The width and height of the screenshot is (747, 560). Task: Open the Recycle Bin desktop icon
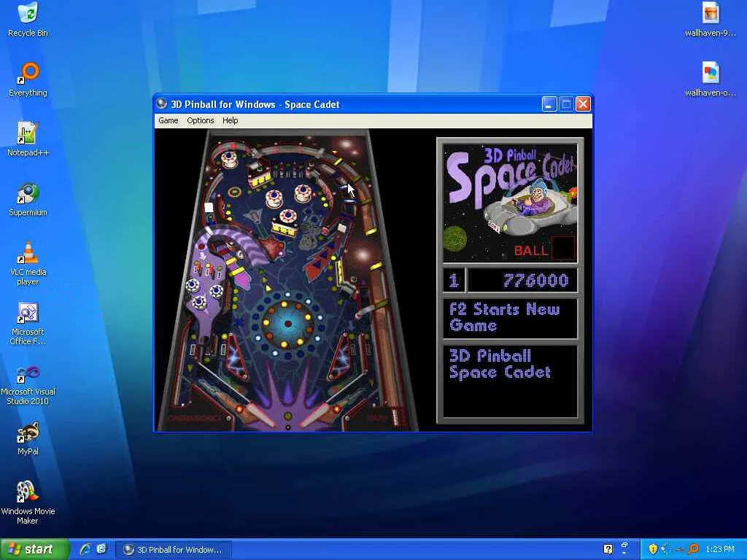coord(28,19)
